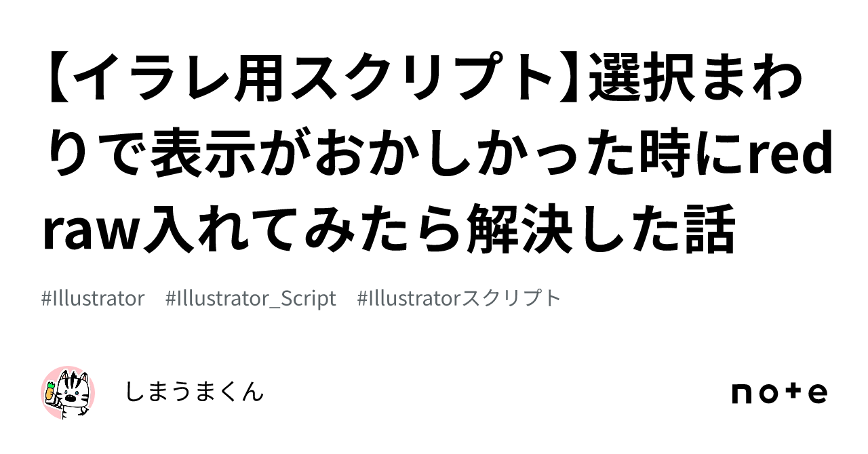868x454 pixels.
Task: Visit author name しまうまくん
Action: 194,392
